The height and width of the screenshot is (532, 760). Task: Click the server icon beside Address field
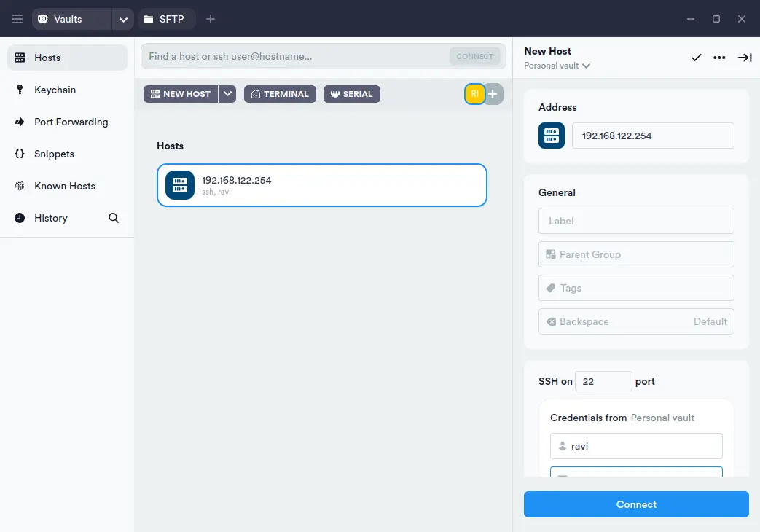[552, 136]
